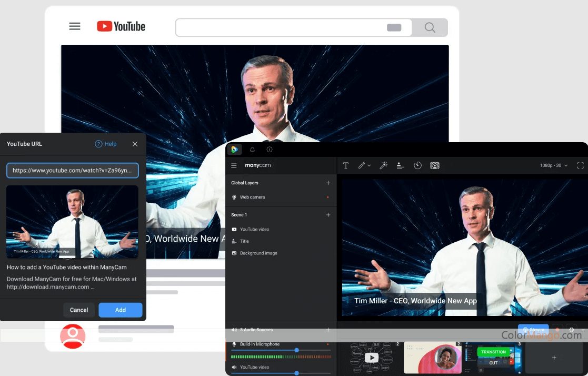Click the red channel avatar icon
The image size is (588, 376).
[x=73, y=336]
